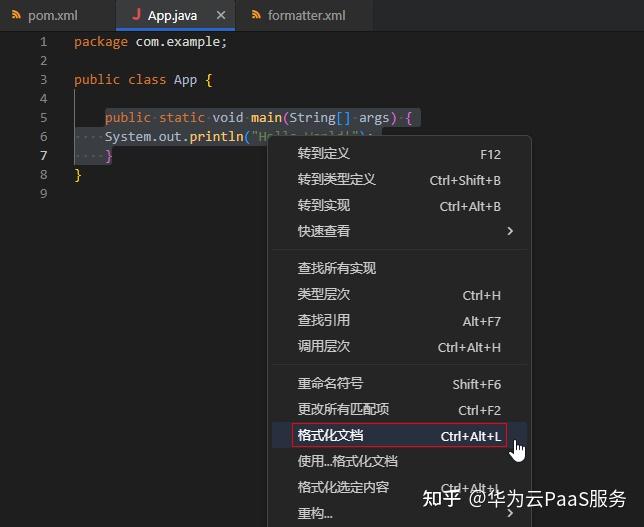The width and height of the screenshot is (644, 527).
Task: Expand the 快速查看 submenu
Action: pyautogui.click(x=399, y=231)
